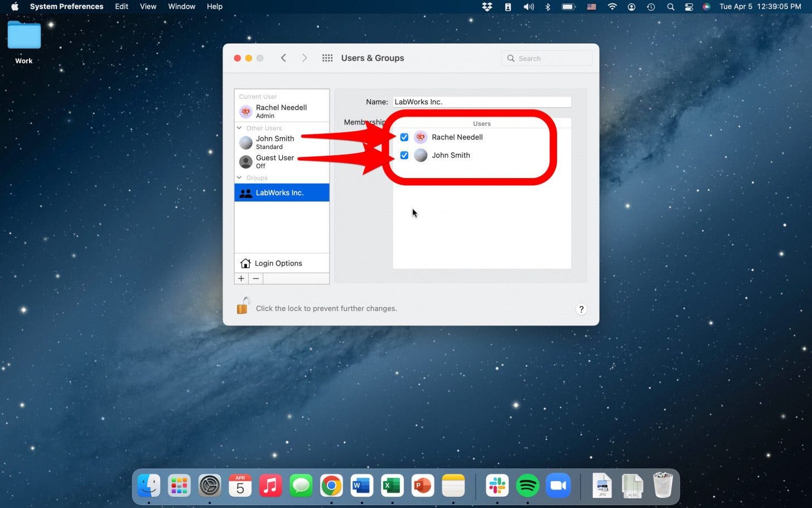Viewport: 812px width, 508px height.
Task: Open Microsoft Excel from the Dock
Action: point(392,486)
